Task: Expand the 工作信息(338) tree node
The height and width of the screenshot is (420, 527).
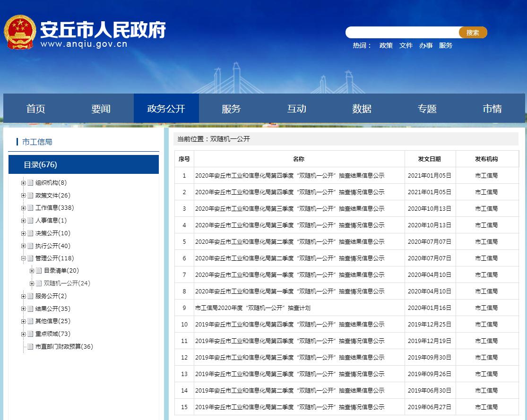Action: click(x=23, y=208)
